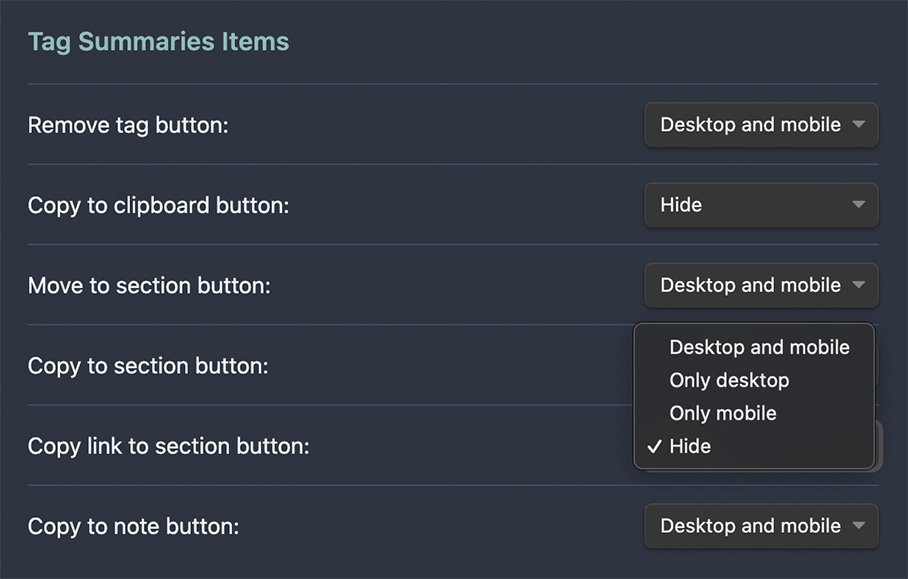Click the "Copy to section button" label
Image resolution: width=908 pixels, height=579 pixels.
click(148, 366)
